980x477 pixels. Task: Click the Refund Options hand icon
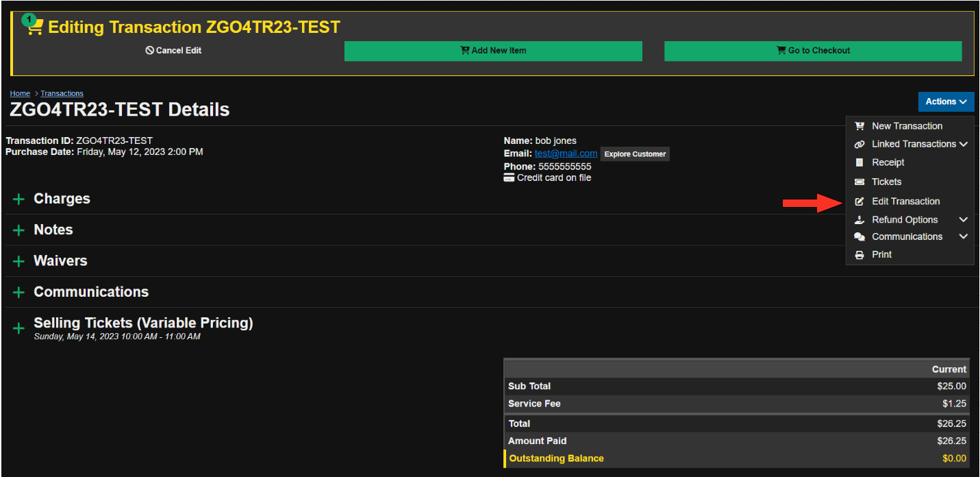pyautogui.click(x=859, y=220)
